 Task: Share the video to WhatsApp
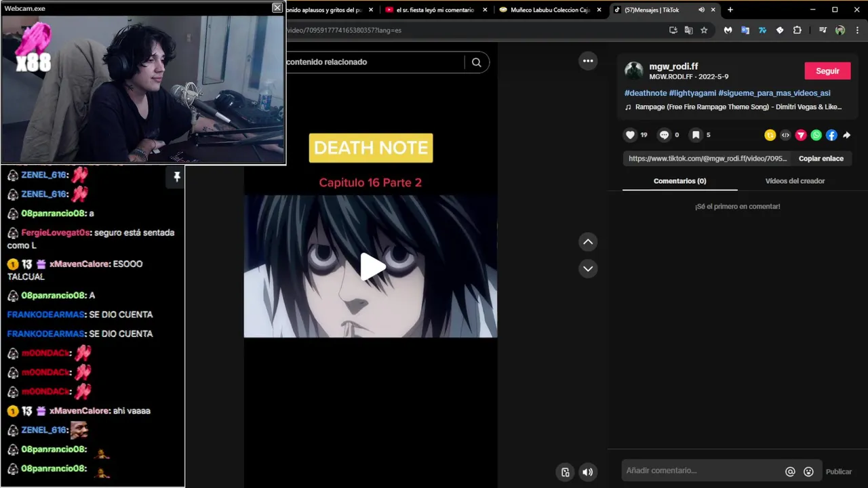pyautogui.click(x=816, y=135)
